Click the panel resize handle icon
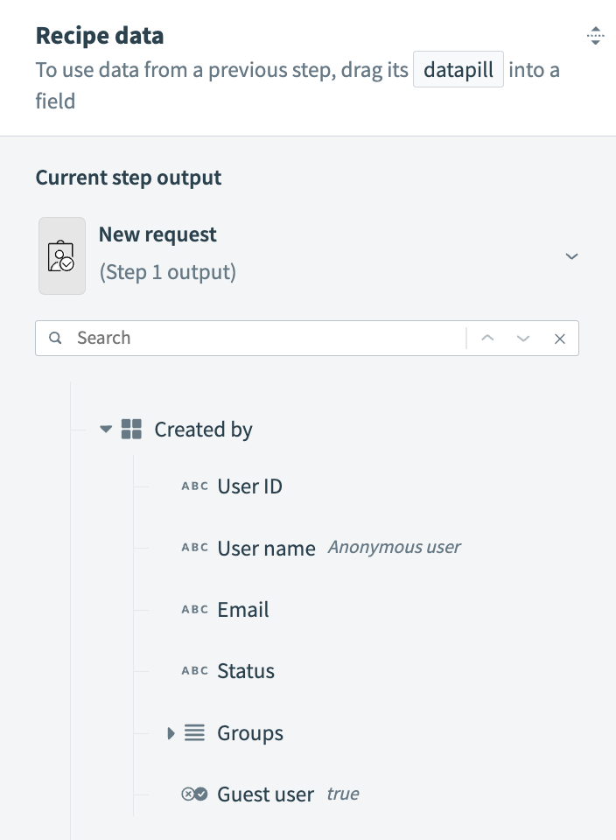Image resolution: width=616 pixels, height=840 pixels. [595, 36]
